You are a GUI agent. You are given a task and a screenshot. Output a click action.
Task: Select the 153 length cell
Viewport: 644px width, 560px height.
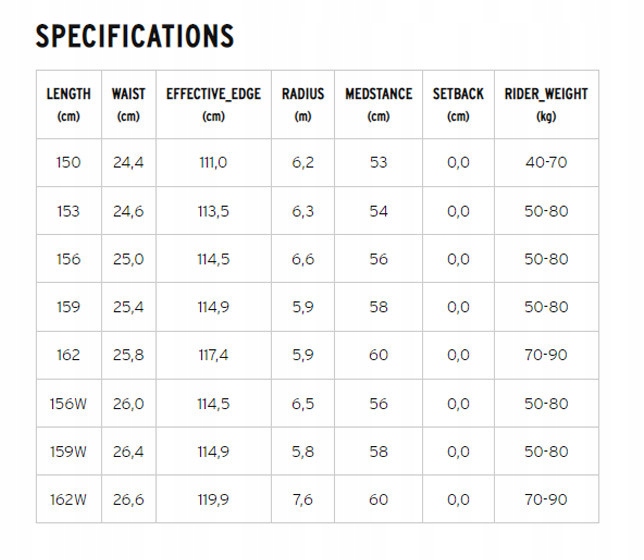tap(68, 211)
